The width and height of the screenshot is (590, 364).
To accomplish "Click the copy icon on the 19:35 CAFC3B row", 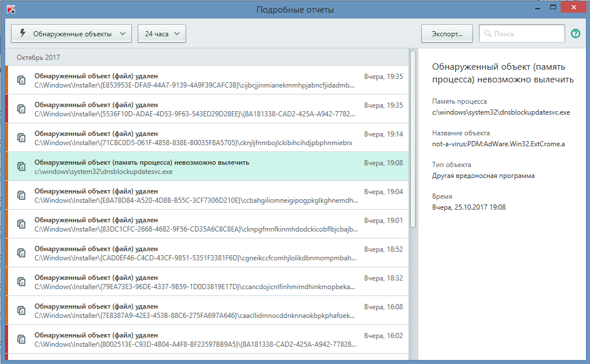I will point(21,80).
